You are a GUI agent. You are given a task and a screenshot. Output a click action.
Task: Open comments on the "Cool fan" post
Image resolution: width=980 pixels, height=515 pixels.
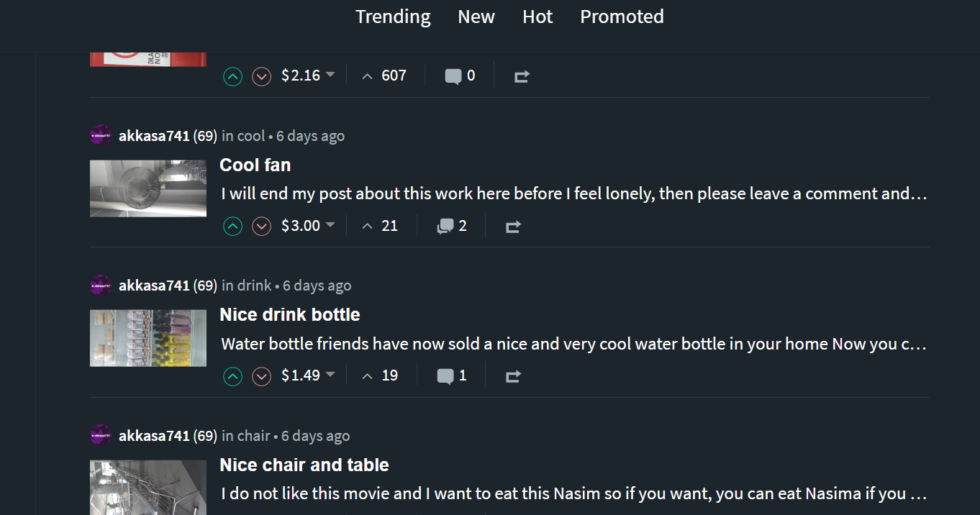click(452, 227)
